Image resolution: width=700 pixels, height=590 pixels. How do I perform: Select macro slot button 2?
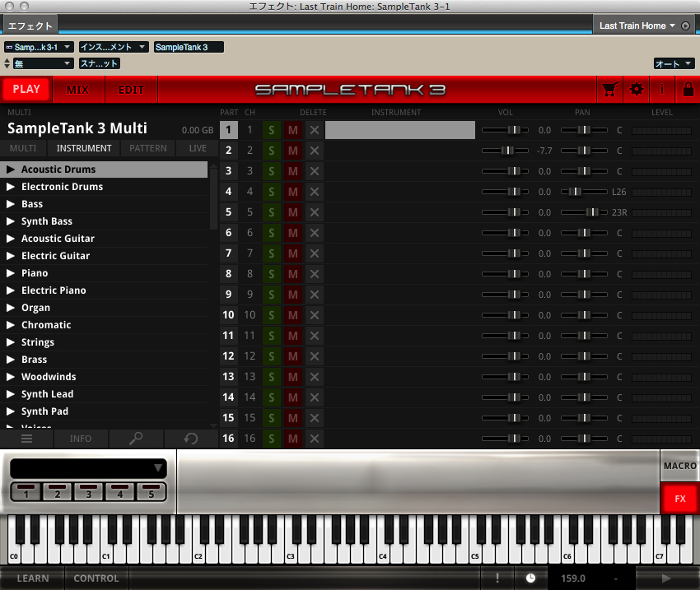57,492
